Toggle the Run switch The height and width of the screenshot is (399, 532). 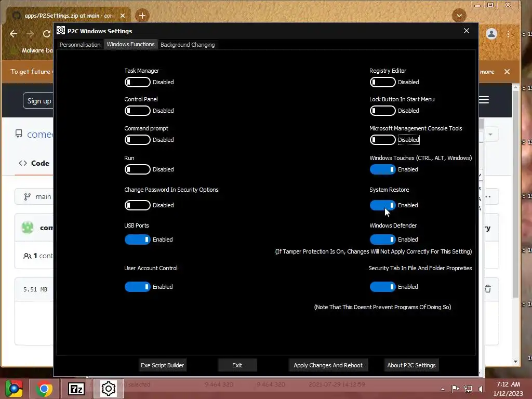tap(137, 169)
